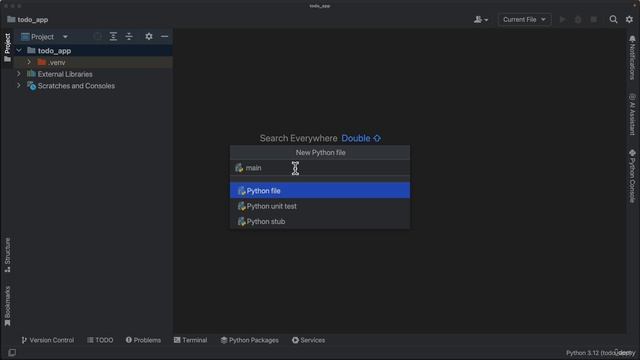Select External Libraries in project tree

[93, 74]
